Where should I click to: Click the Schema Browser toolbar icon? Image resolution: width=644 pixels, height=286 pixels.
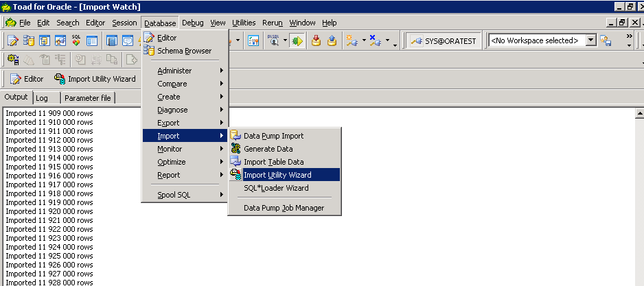[28, 40]
